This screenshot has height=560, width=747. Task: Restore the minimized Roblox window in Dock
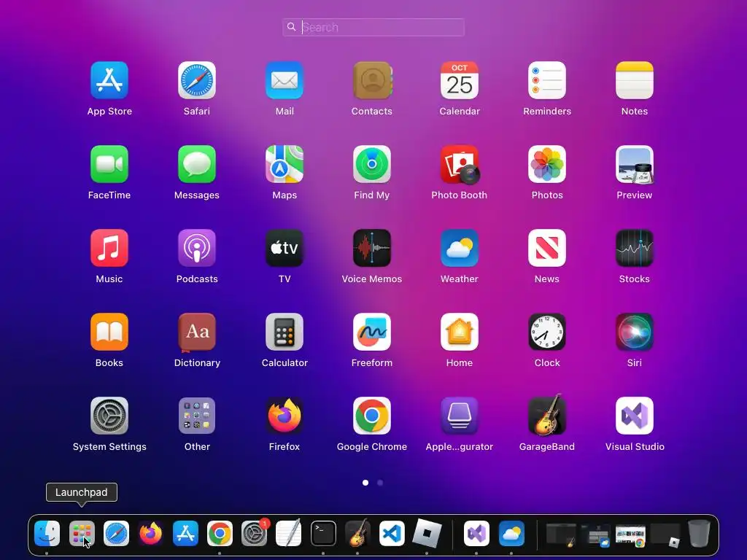point(665,534)
